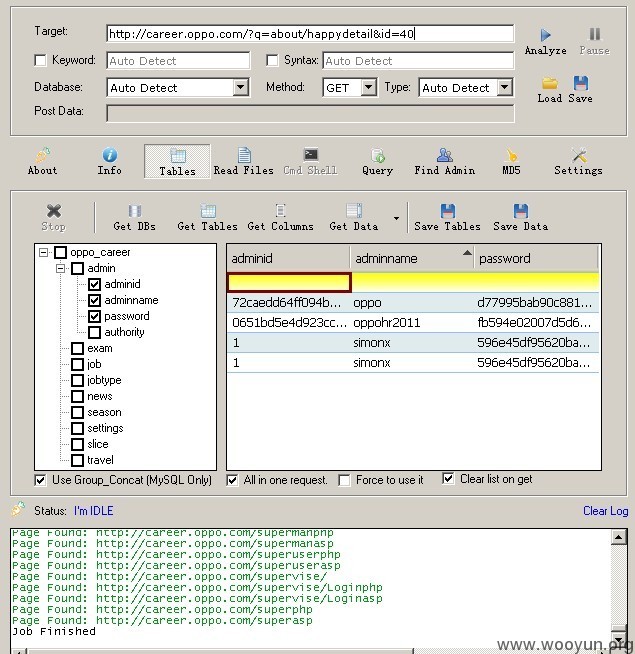Select the slice table
The image size is (635, 654).
98,444
